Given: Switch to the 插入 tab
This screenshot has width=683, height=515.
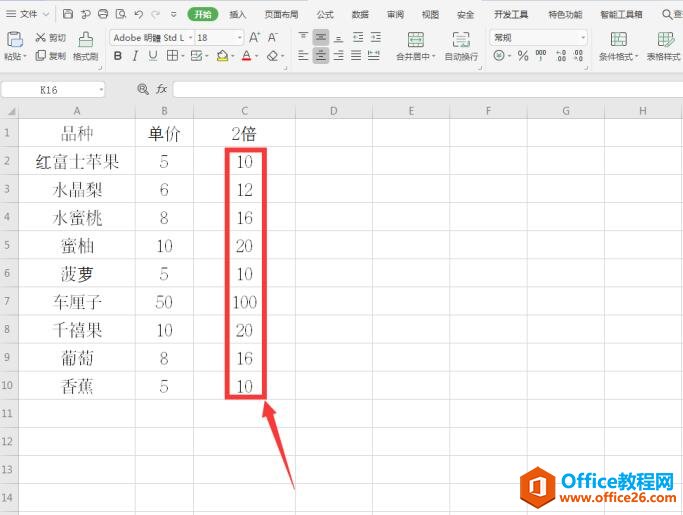Looking at the screenshot, I should tap(238, 14).
